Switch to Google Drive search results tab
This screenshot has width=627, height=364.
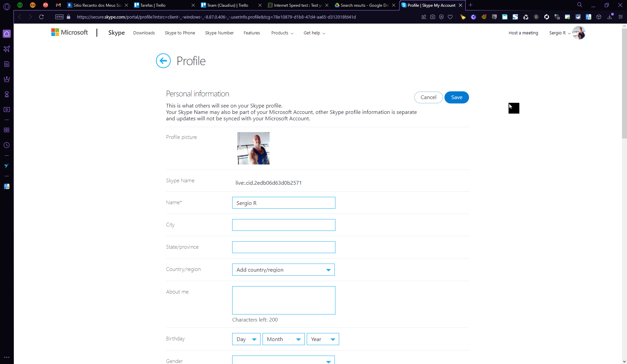365,5
